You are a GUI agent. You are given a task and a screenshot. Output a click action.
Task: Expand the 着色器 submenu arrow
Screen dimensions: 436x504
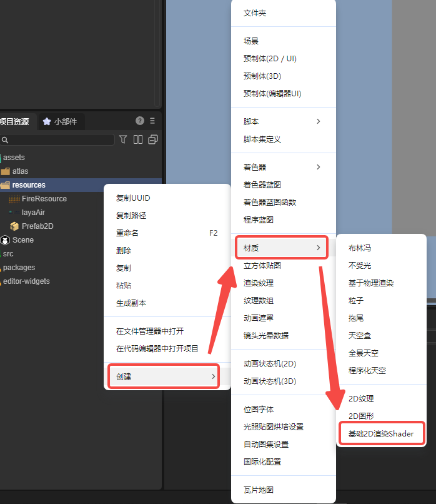pos(319,167)
